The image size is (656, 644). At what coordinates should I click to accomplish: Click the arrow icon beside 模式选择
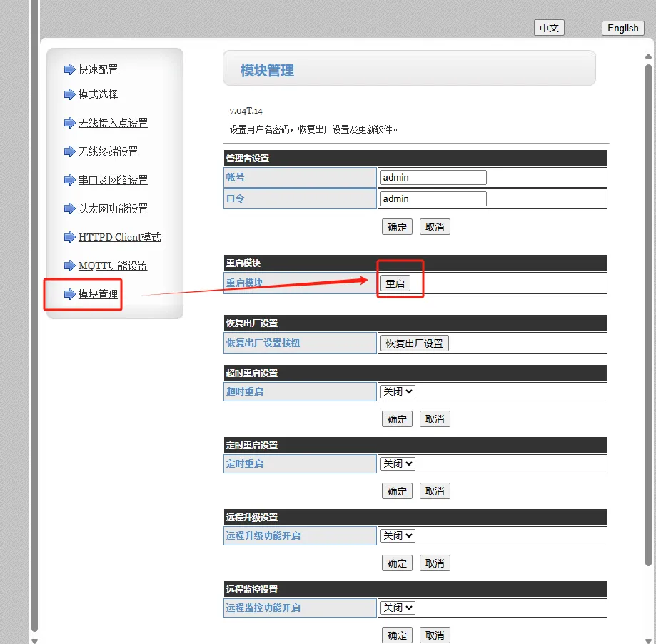click(x=69, y=94)
